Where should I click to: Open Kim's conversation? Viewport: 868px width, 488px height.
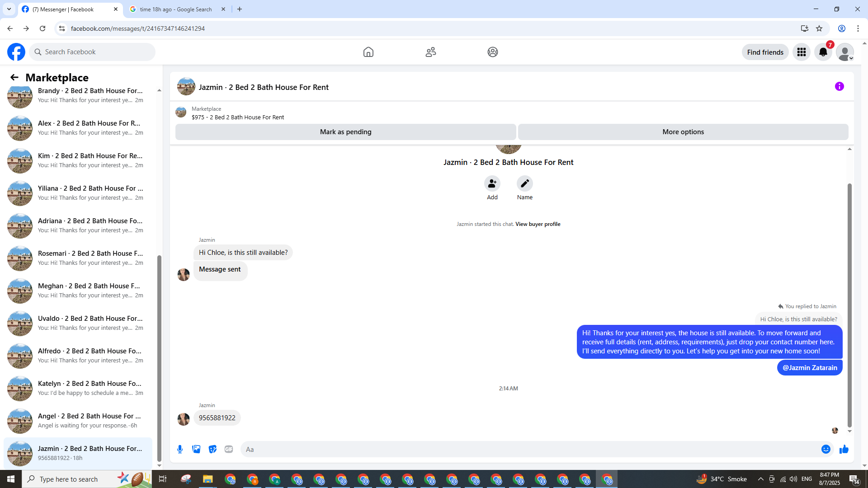click(x=78, y=160)
